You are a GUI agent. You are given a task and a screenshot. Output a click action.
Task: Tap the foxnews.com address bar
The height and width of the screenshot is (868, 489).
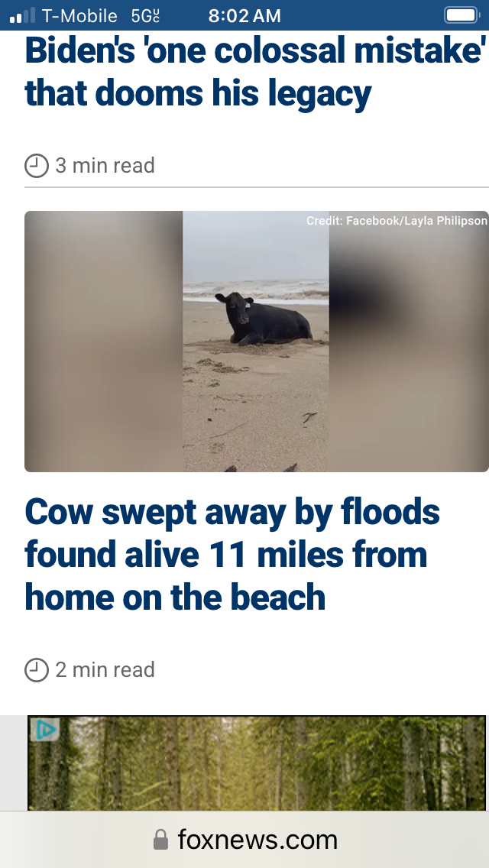click(244, 840)
